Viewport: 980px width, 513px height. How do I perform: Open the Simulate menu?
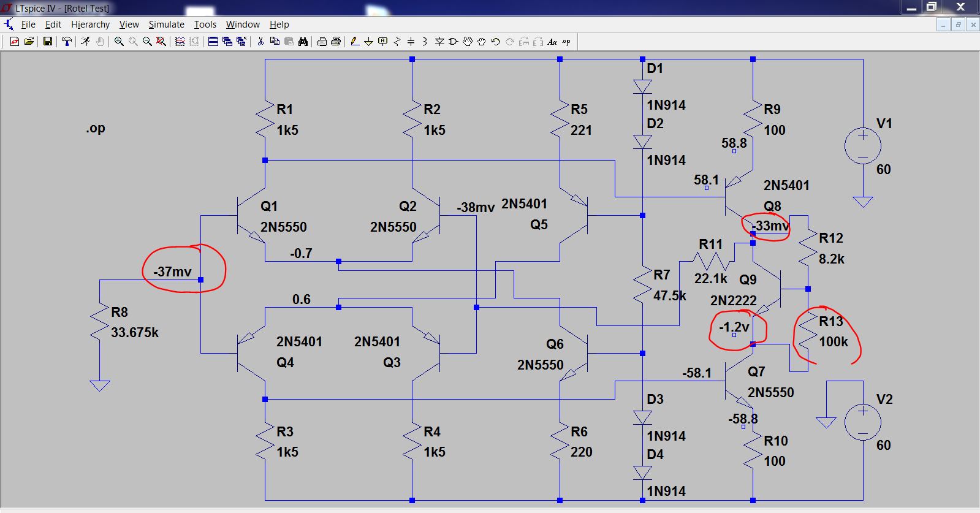pos(166,25)
